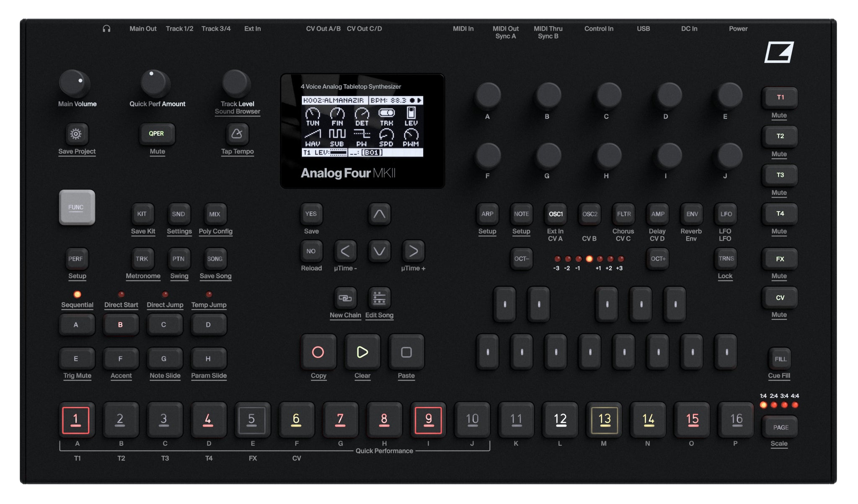Hit the Record button above Copy
This screenshot has height=504, width=858.
pyautogui.click(x=318, y=352)
